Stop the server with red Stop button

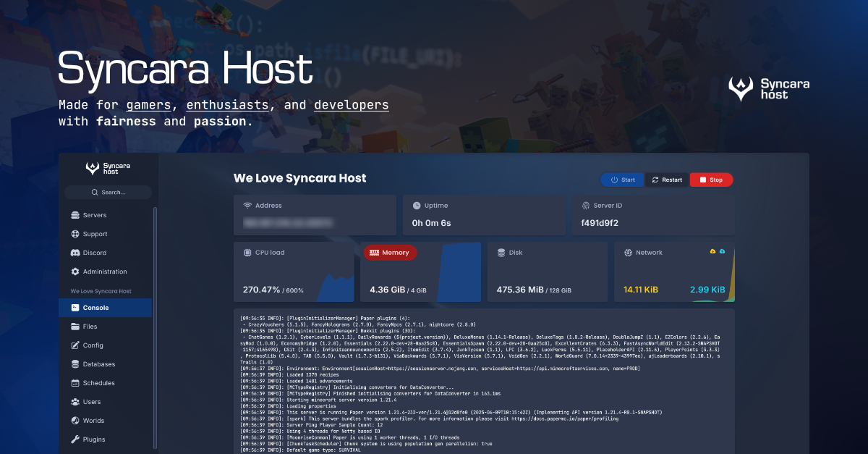click(x=710, y=180)
